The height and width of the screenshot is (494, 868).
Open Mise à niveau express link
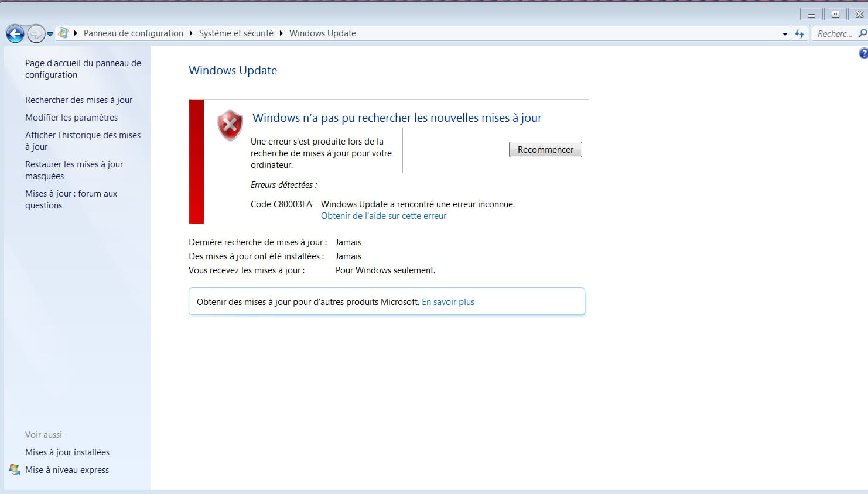pyautogui.click(x=67, y=470)
